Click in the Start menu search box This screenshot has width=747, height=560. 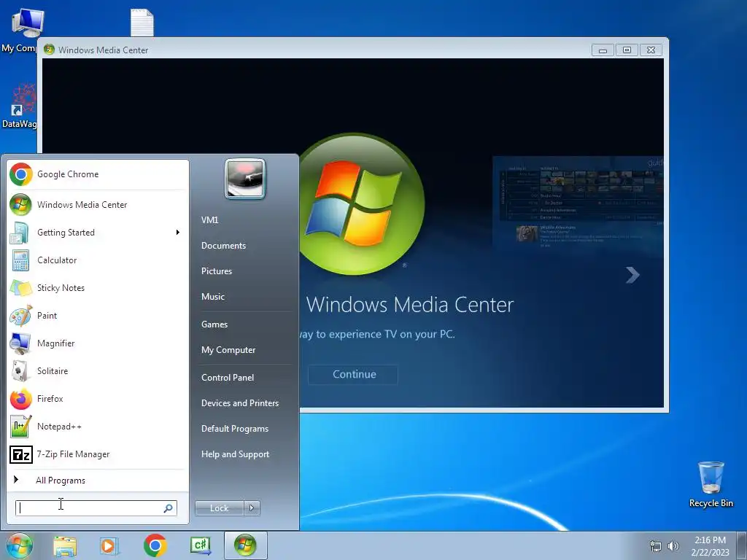[x=96, y=508]
